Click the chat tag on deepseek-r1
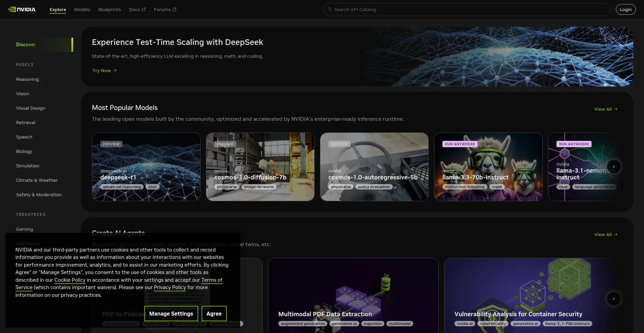This screenshot has height=333, width=644. (153, 187)
